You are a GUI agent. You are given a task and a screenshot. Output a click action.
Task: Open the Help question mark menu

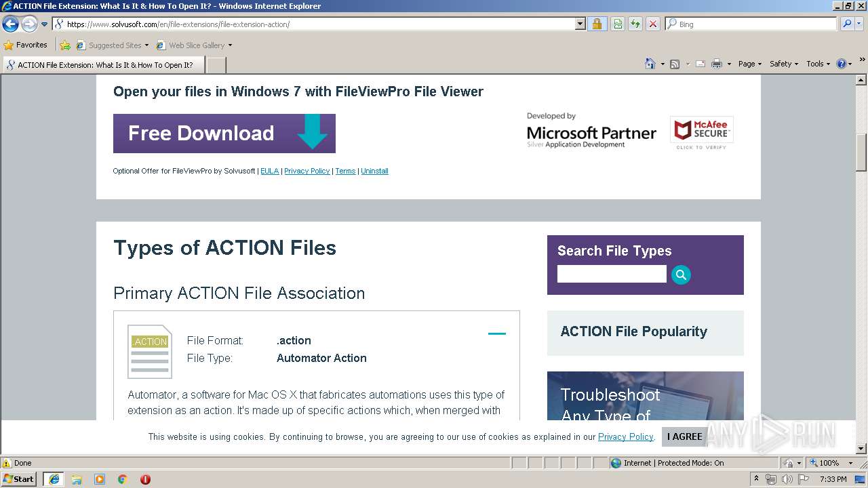[x=844, y=64]
